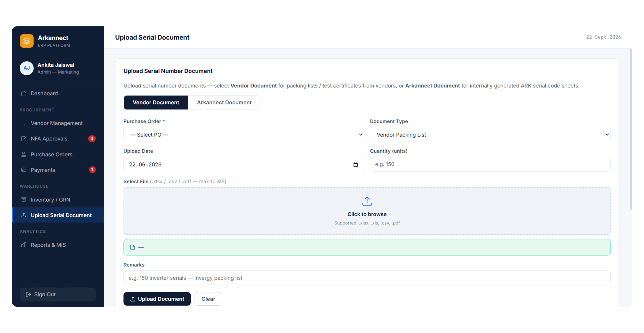Click the page vertical scrollbar
Viewport: 644px width, 333px height.
(x=631, y=129)
